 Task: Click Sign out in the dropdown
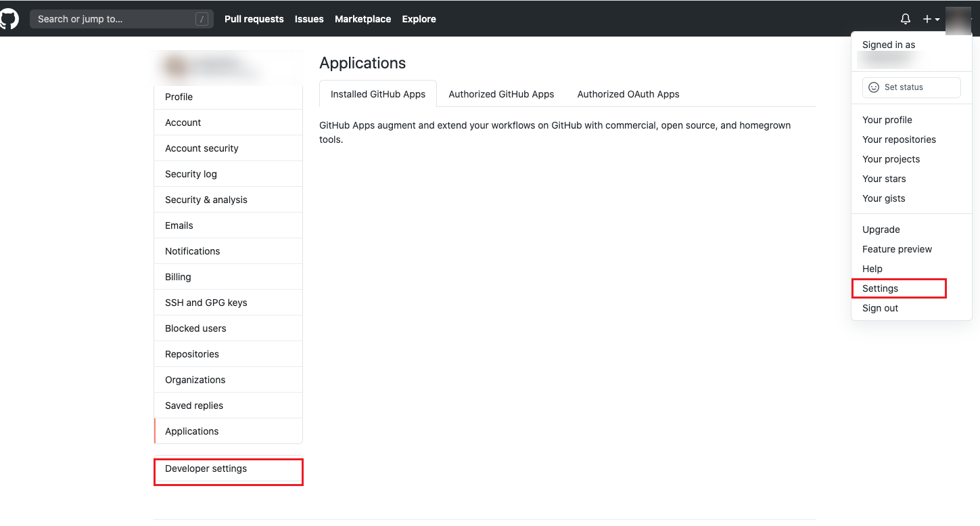point(880,308)
